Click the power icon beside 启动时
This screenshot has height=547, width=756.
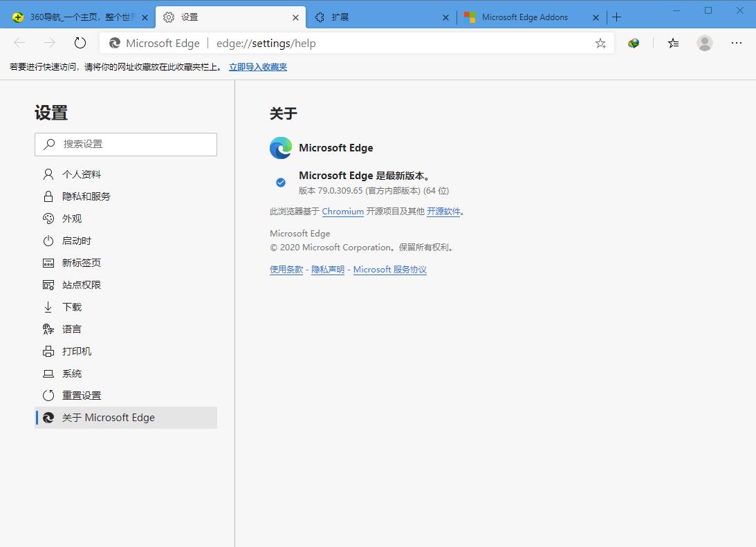48,241
